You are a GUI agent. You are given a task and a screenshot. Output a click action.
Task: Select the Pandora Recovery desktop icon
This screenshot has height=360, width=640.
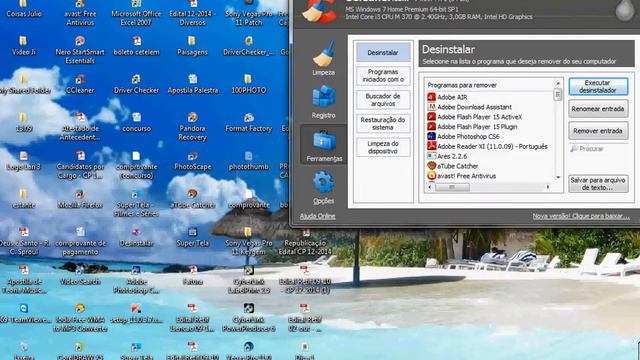pyautogui.click(x=192, y=126)
